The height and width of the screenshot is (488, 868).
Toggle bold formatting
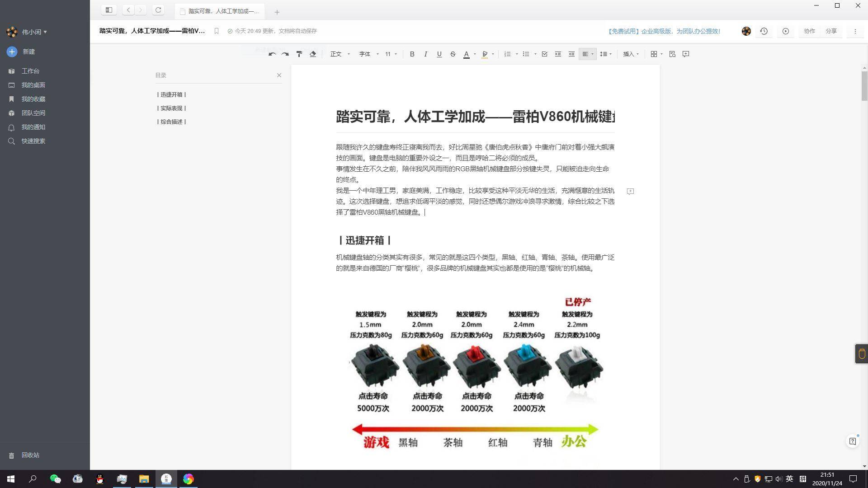tap(412, 54)
